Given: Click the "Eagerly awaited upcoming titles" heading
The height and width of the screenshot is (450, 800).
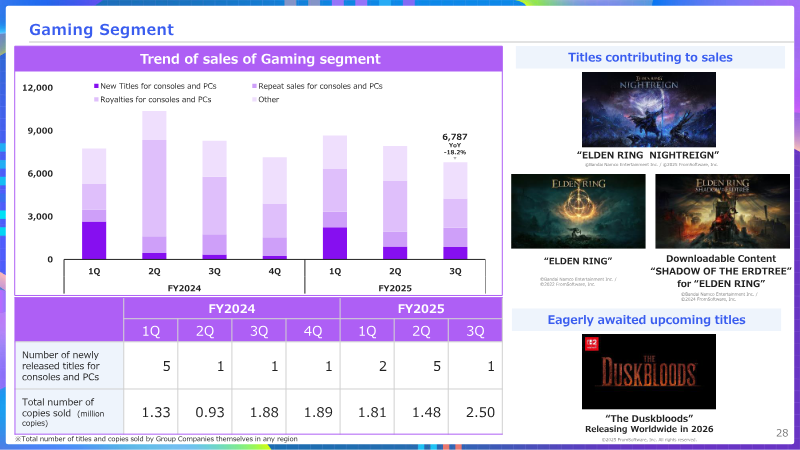Looking at the screenshot, I should click(x=646, y=319).
